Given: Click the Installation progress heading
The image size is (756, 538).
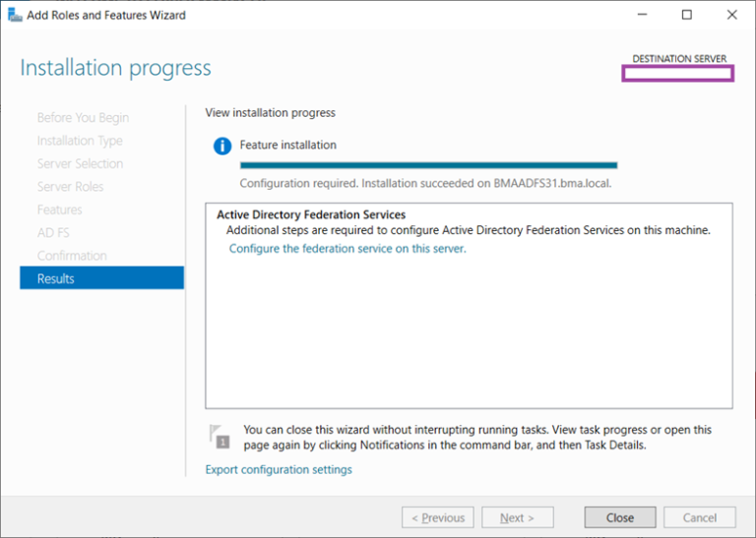Looking at the screenshot, I should [x=116, y=68].
